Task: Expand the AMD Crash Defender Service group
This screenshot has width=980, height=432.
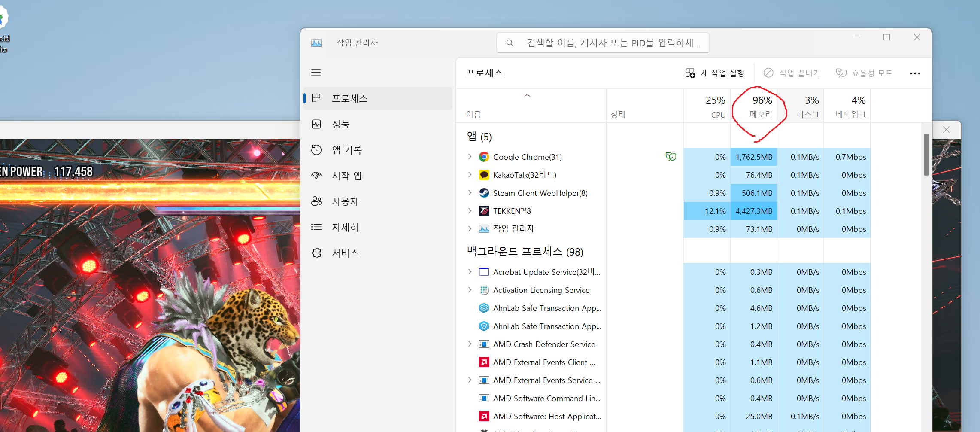Action: tap(470, 344)
